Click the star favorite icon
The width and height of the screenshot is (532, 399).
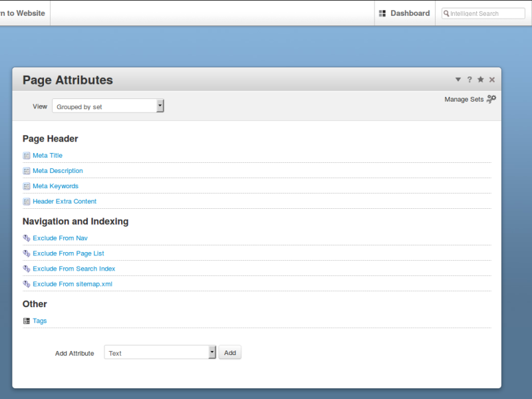[x=480, y=79]
